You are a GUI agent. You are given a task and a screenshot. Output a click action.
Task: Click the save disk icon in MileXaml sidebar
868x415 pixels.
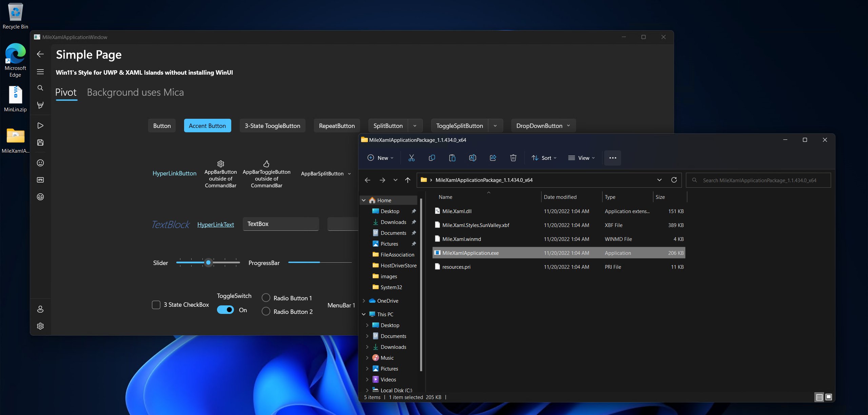coord(40,143)
